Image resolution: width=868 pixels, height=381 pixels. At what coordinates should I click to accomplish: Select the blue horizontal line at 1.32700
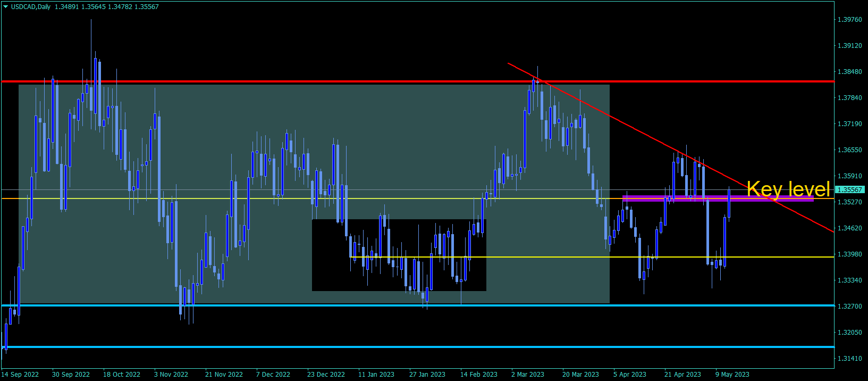(417, 305)
